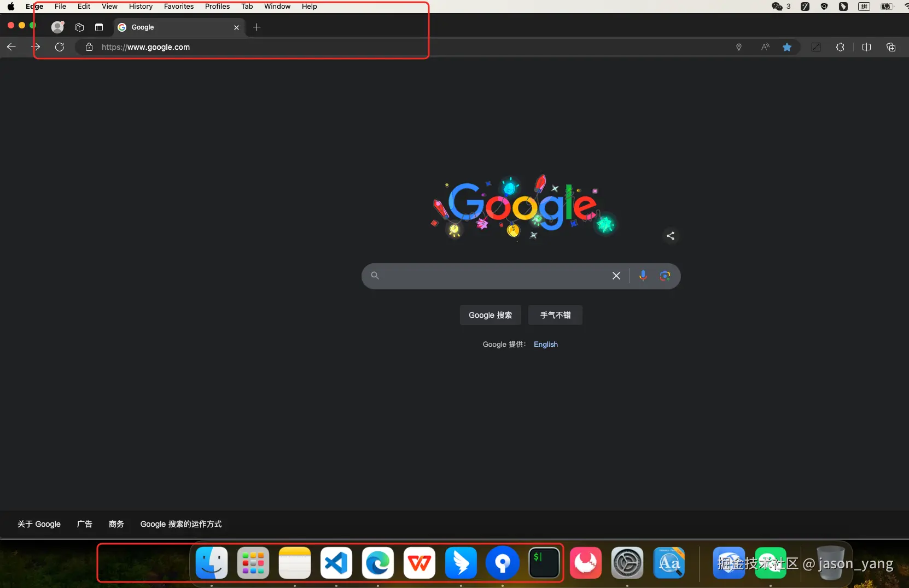Image resolution: width=909 pixels, height=588 pixels.
Task: Click the diagonal-arrow icon beside the favorites star
Action: click(x=816, y=47)
